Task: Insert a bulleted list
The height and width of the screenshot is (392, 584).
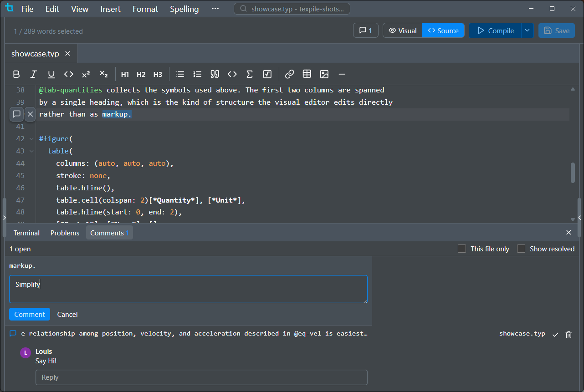Action: [x=180, y=74]
